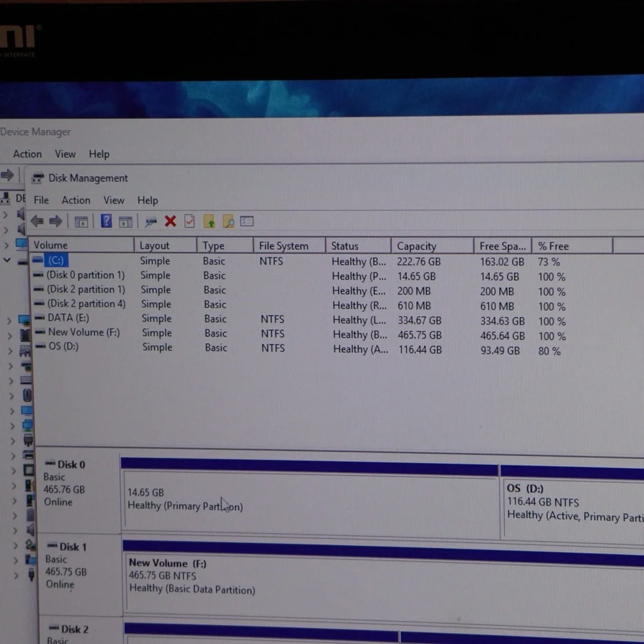Open the Action menu of Device Manager

pyautogui.click(x=27, y=154)
